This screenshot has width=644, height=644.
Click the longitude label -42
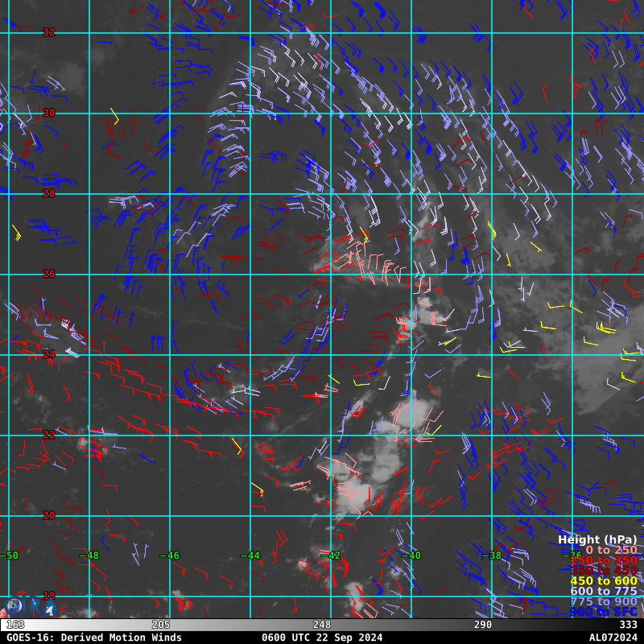coord(331,555)
